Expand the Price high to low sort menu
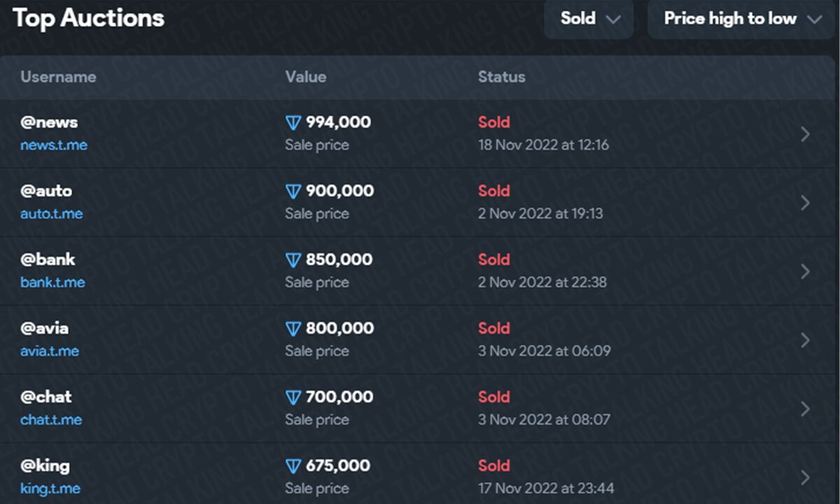 click(x=742, y=19)
